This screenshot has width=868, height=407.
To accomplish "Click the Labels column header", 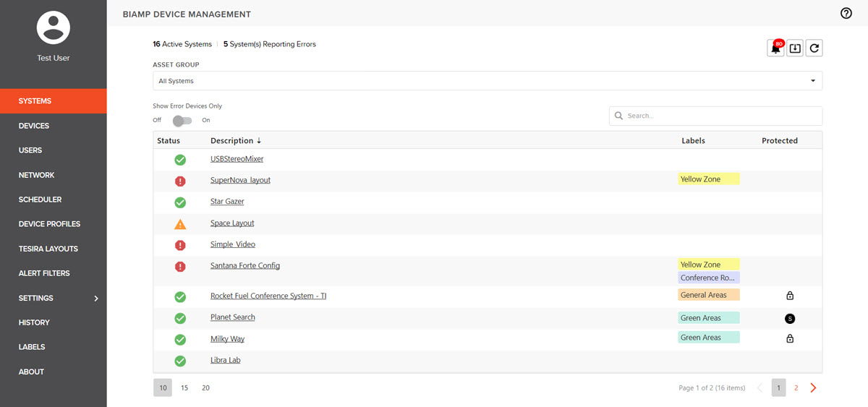I will [693, 141].
